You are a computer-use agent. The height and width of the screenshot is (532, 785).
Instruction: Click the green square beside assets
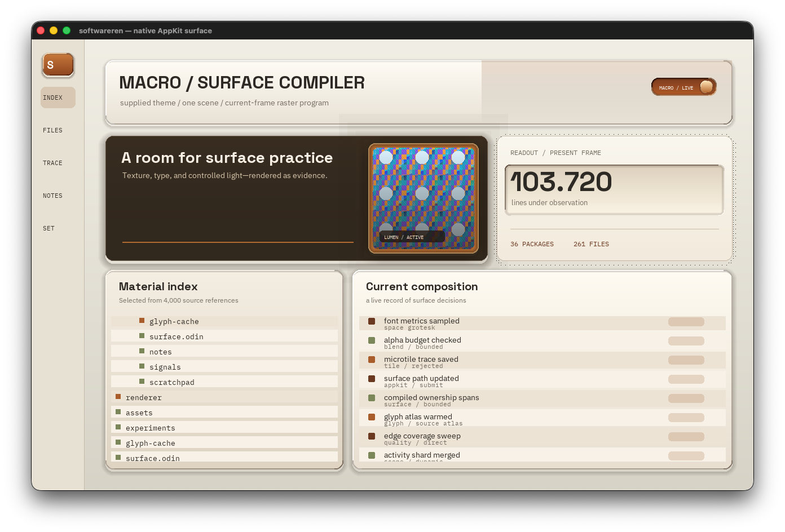[118, 412]
